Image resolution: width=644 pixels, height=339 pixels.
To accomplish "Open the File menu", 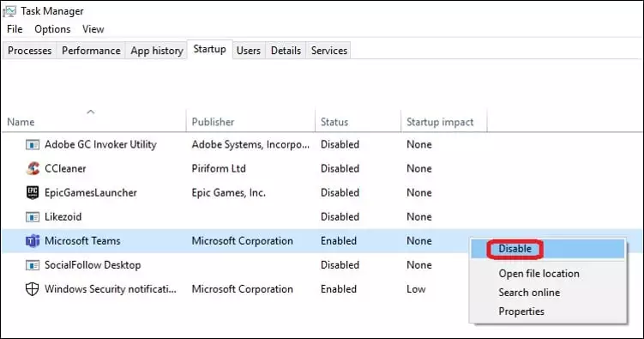I will (15, 29).
